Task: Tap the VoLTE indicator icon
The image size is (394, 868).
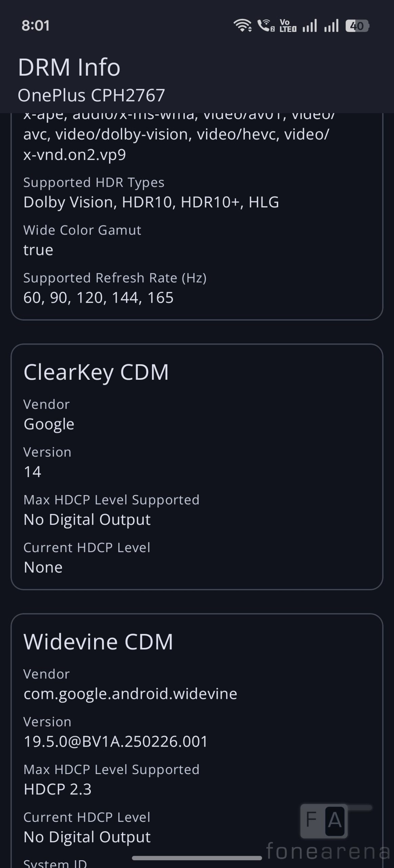Action: click(288, 25)
